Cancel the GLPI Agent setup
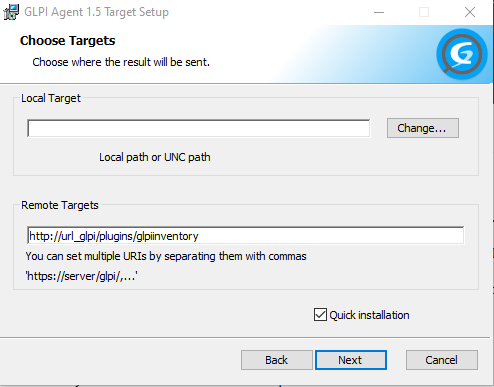Viewport: 494px width, 387px height. [442, 360]
